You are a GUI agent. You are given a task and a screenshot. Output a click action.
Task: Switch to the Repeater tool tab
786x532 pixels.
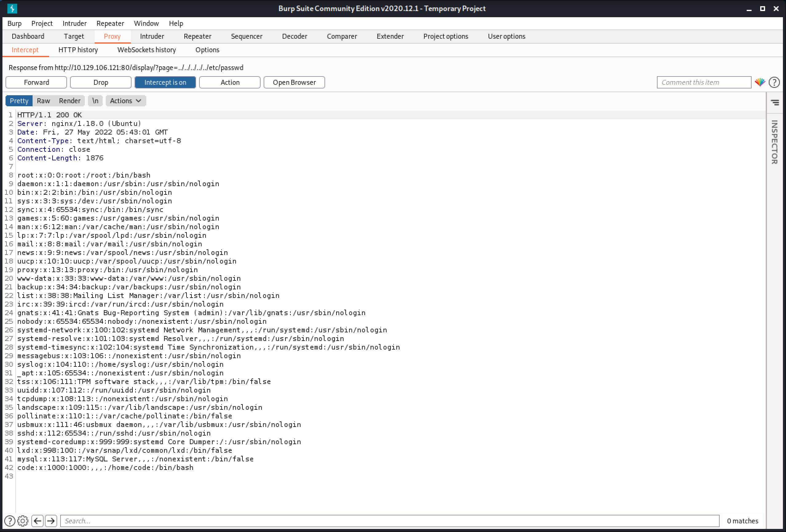pyautogui.click(x=198, y=37)
